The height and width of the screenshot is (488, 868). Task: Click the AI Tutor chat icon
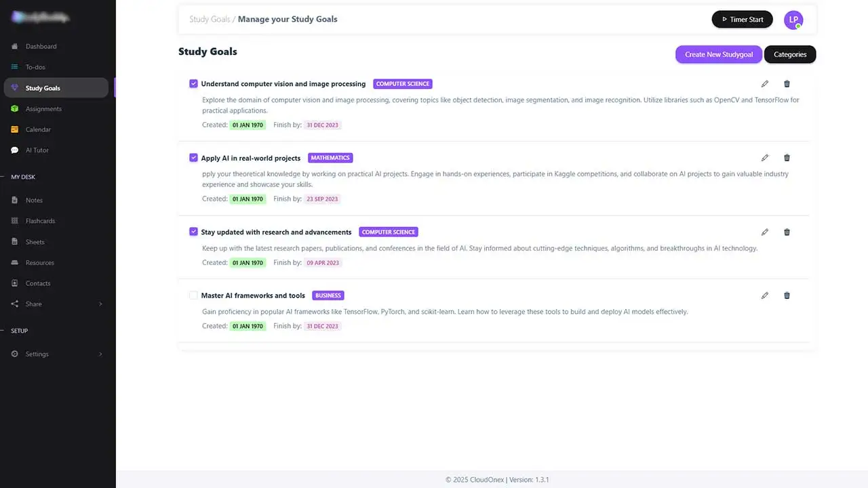[15, 150]
